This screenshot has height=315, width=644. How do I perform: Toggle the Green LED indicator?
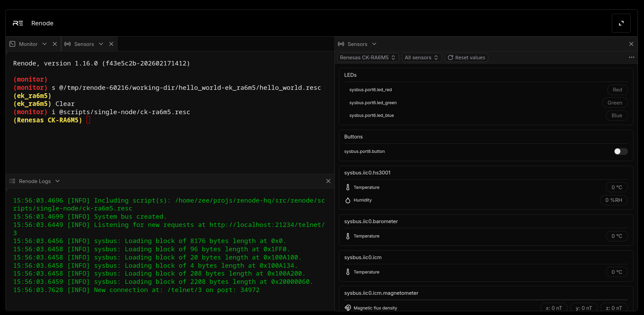[615, 102]
